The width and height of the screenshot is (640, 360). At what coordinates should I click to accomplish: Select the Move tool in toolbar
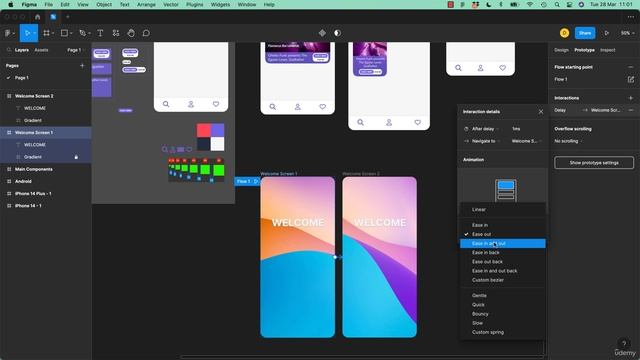27,33
